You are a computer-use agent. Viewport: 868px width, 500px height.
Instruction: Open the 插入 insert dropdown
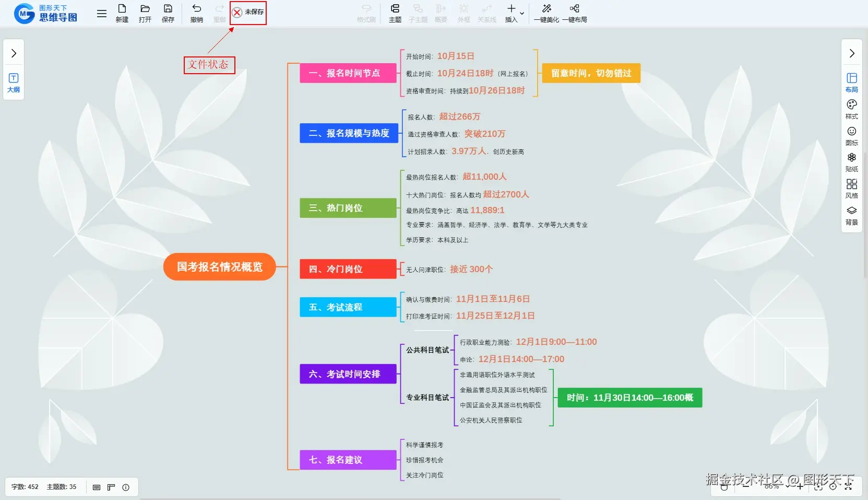click(x=514, y=13)
